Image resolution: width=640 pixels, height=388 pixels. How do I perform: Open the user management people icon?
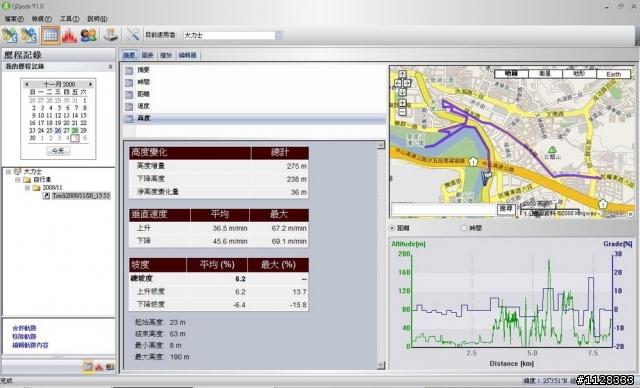pyautogui.click(x=89, y=35)
